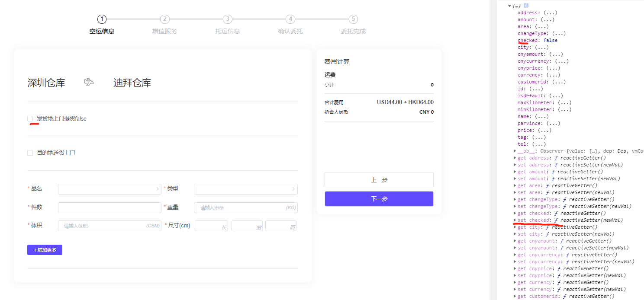Screen dimensions: 644x300
Task: Select the 增值服务 step label
Action: click(164, 31)
